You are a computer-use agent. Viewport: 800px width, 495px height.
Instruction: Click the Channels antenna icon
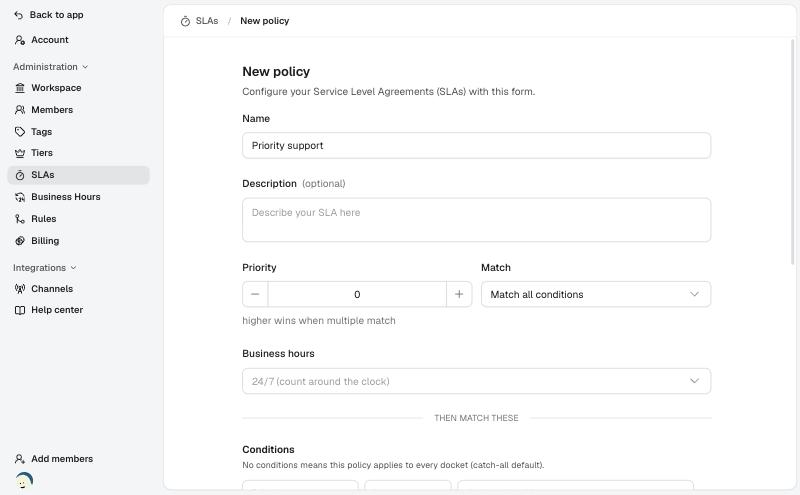[20, 289]
